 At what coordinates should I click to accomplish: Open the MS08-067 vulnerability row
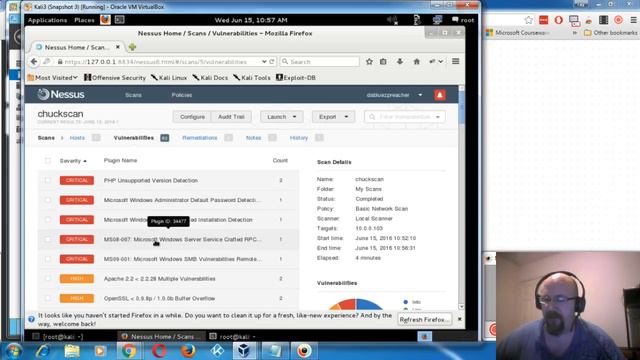[x=168, y=239]
